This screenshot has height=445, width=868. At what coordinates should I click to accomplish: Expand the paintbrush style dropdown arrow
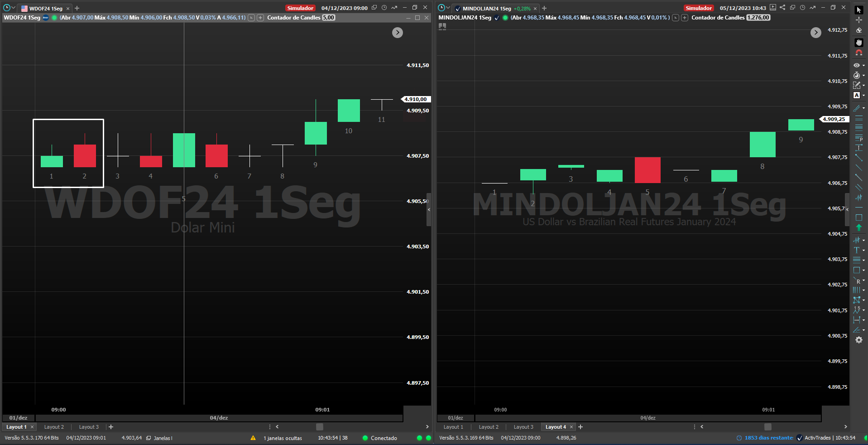[x=863, y=108]
